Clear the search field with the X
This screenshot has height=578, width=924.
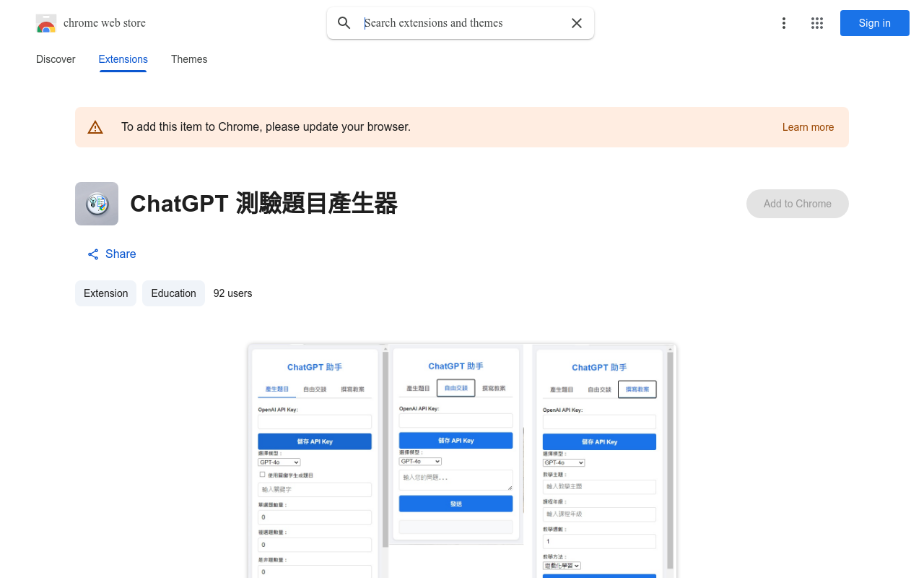point(577,23)
